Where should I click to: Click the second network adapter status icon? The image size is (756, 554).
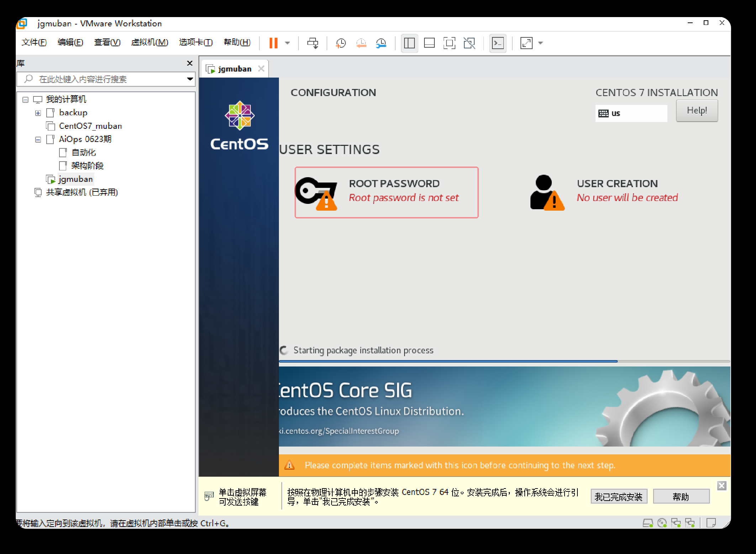(x=690, y=523)
